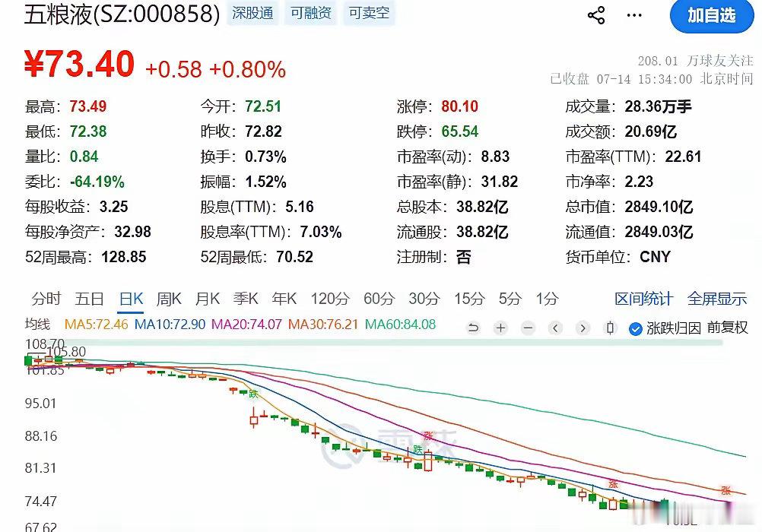Click the 深股通 tag

click(x=252, y=13)
